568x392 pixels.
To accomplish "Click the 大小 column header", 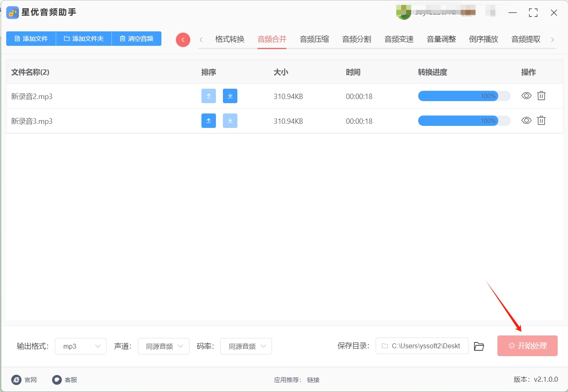I will 281,72.
